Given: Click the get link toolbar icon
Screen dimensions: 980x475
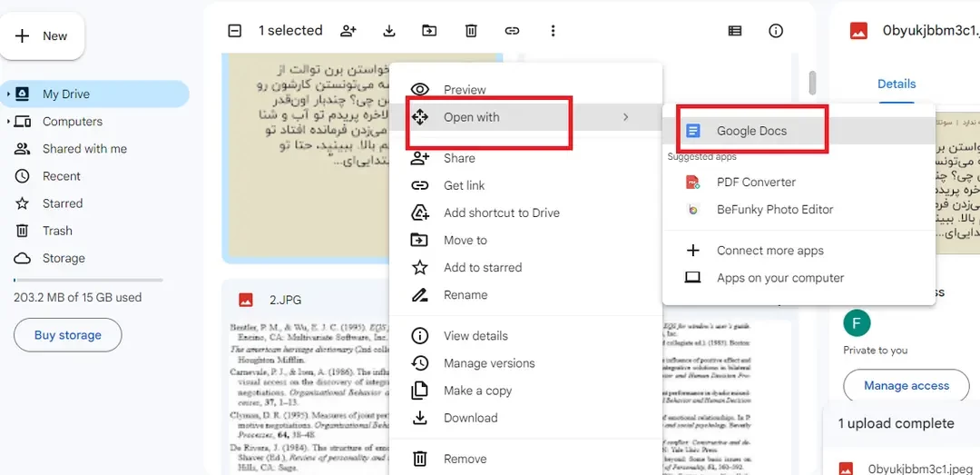Looking at the screenshot, I should coord(512,31).
